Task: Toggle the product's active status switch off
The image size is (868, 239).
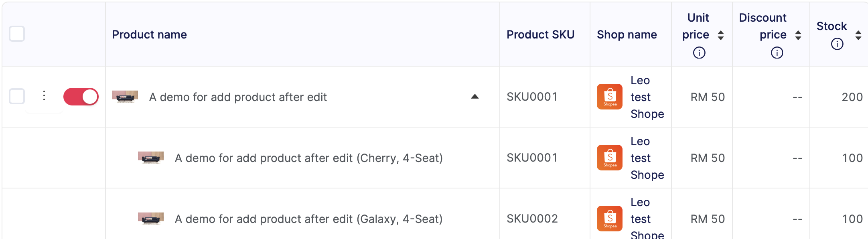Action: (x=81, y=97)
